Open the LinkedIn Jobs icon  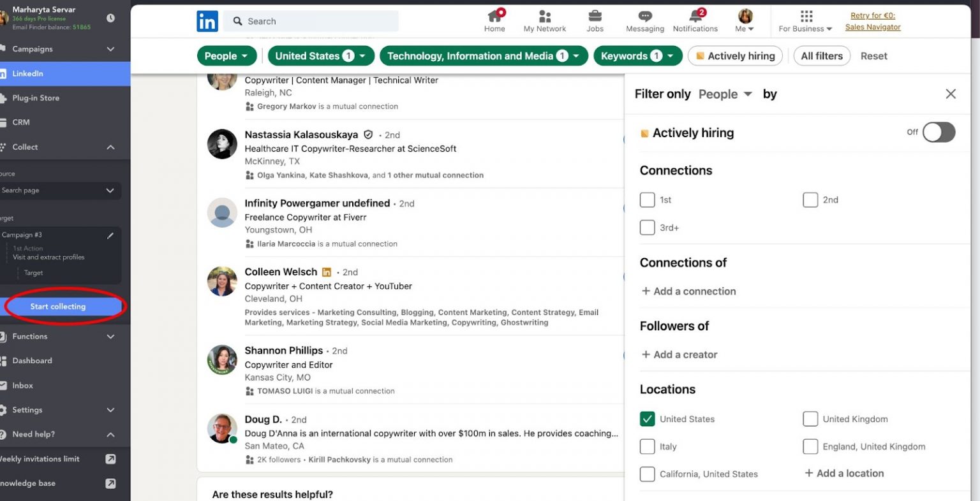595,20
